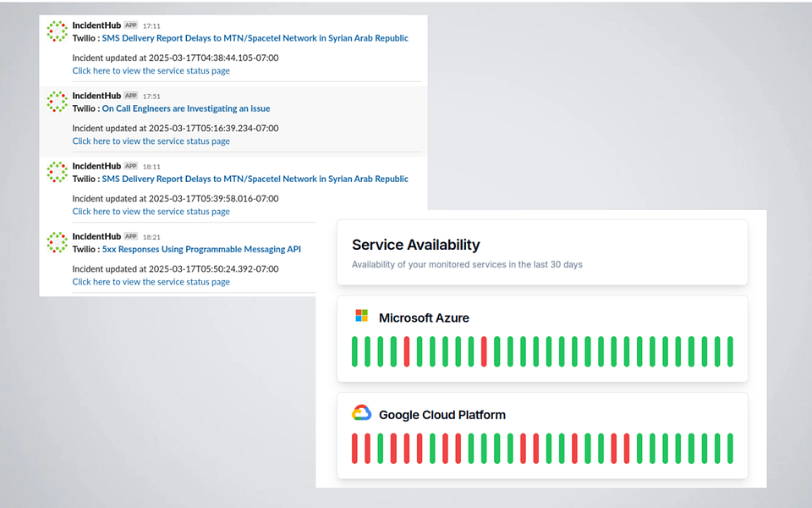The image size is (812, 508).
Task: Click the APP badge in the 17:51 message
Action: click(130, 96)
